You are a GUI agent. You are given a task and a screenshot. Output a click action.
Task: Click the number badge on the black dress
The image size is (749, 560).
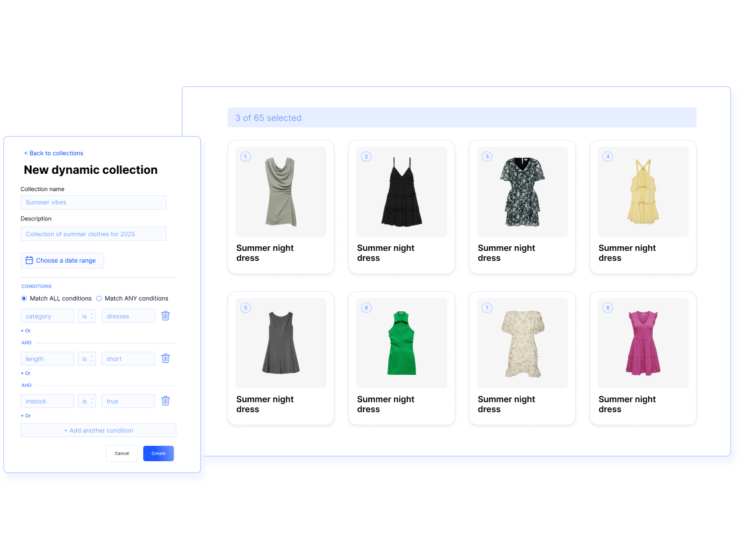[x=366, y=157]
